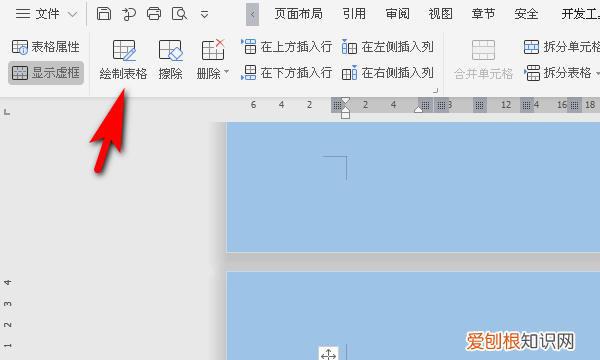Switch to the 引用 tab
The width and height of the screenshot is (600, 360).
click(354, 14)
